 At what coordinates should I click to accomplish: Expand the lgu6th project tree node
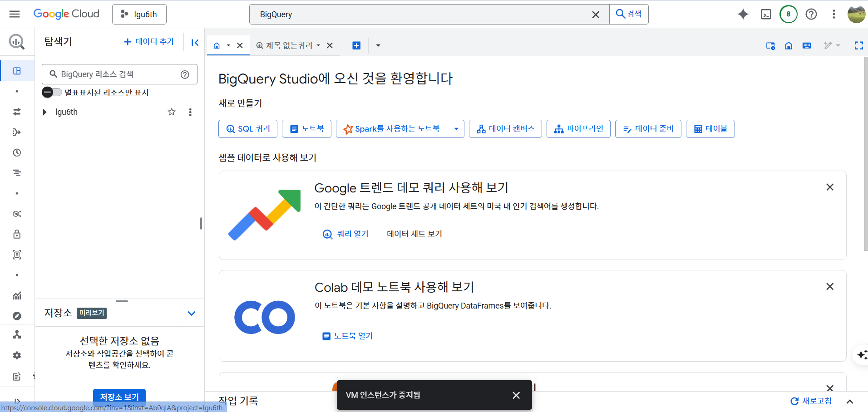pyautogui.click(x=44, y=112)
